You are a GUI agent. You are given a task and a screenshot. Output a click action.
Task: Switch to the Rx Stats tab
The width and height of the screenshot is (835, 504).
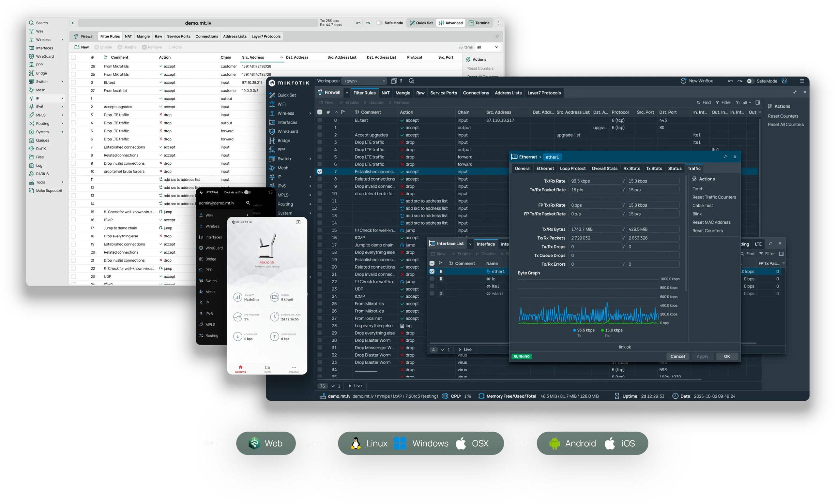[631, 168]
